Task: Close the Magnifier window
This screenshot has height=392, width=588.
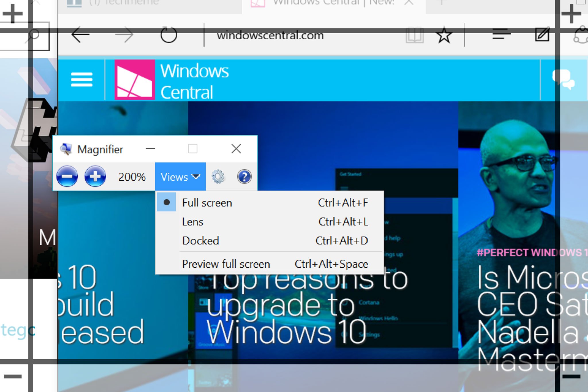Action: 236,149
